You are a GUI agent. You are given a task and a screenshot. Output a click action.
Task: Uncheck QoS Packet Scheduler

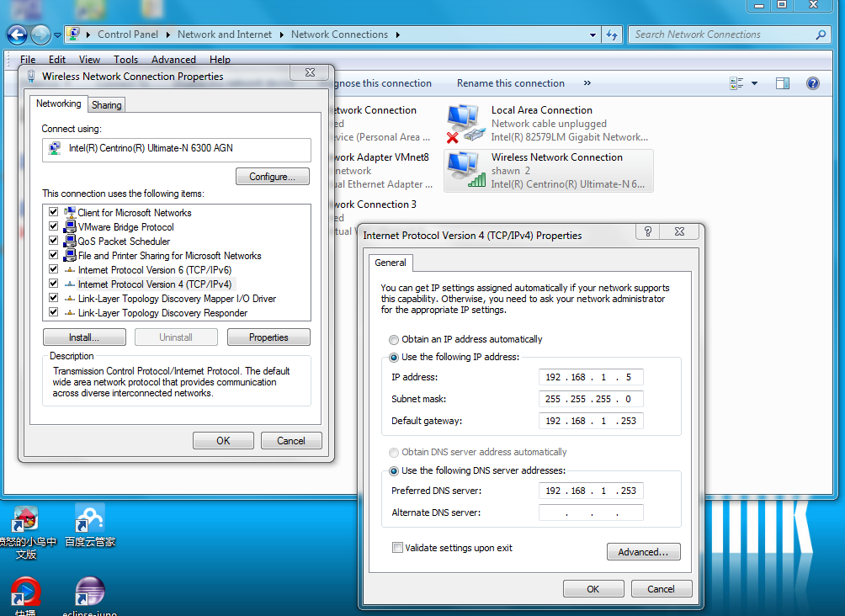click(53, 241)
